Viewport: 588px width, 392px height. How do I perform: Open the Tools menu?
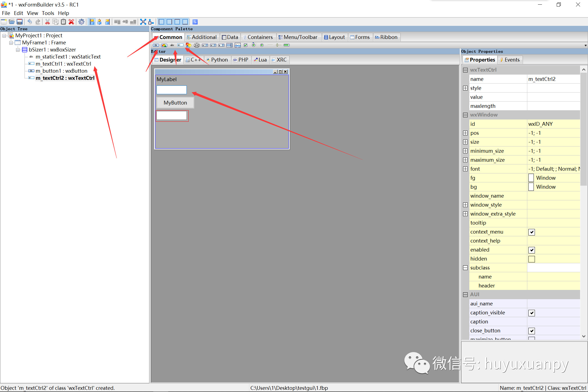pos(48,13)
